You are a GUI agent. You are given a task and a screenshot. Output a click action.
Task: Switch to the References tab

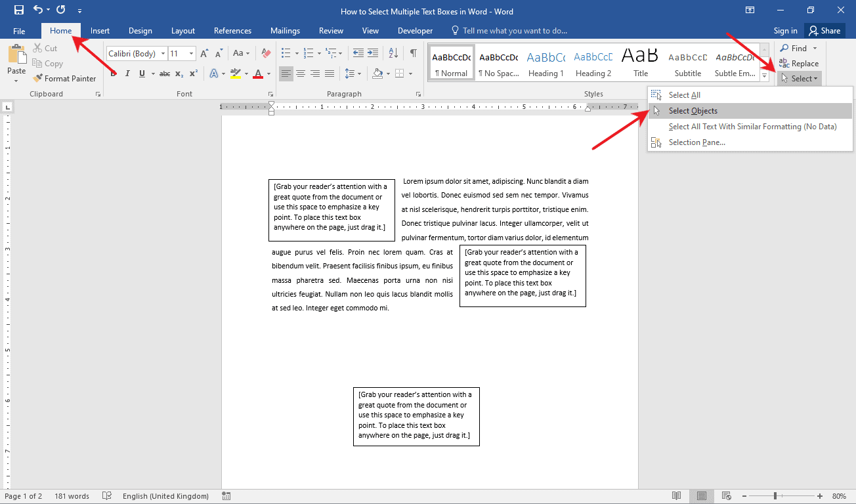232,31
